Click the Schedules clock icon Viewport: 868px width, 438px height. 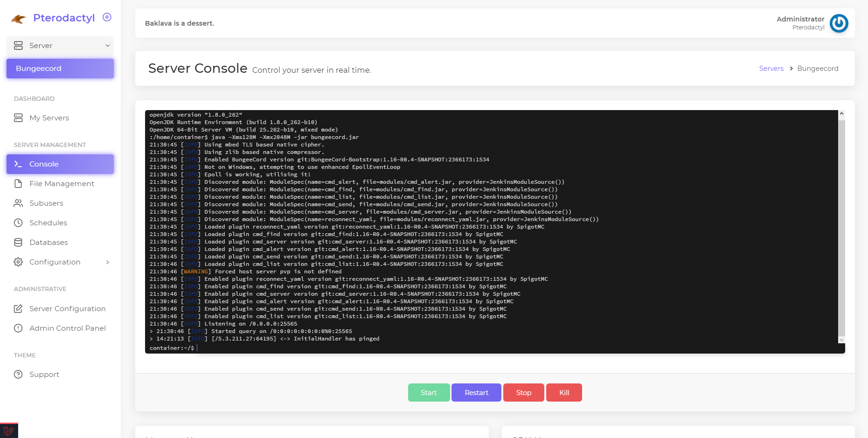(x=18, y=223)
